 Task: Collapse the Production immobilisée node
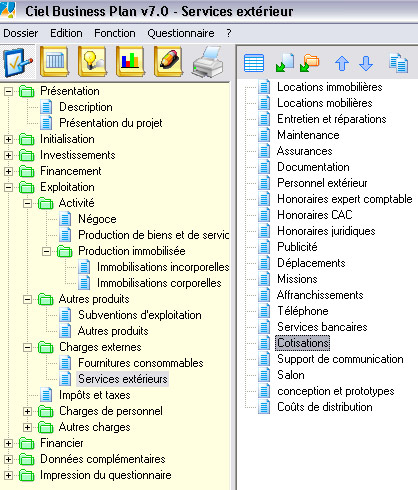(x=46, y=251)
